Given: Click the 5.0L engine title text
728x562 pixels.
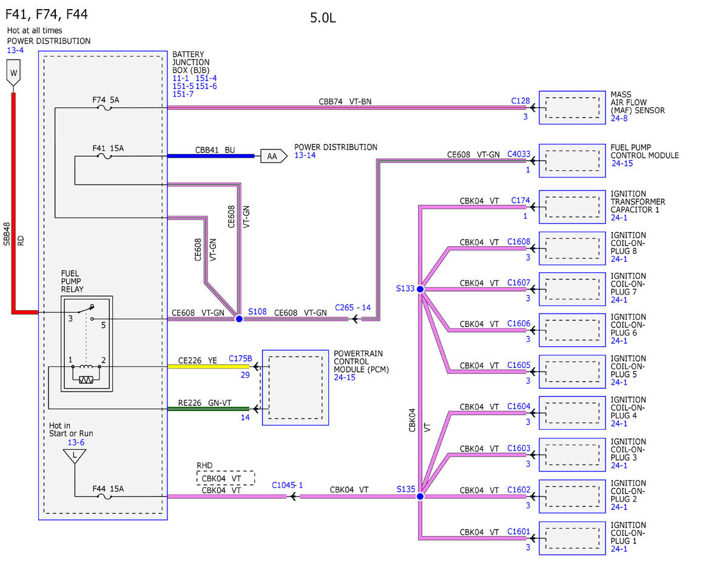Looking at the screenshot, I should (x=323, y=18).
